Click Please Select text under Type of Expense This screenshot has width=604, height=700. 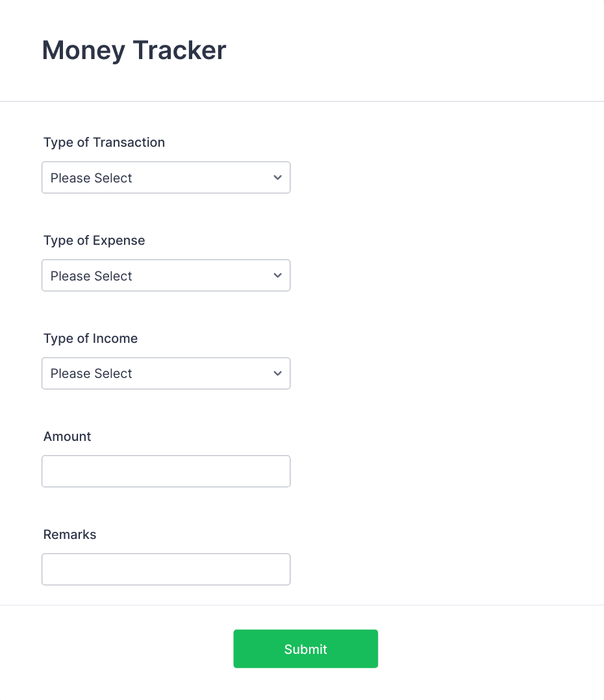91,276
